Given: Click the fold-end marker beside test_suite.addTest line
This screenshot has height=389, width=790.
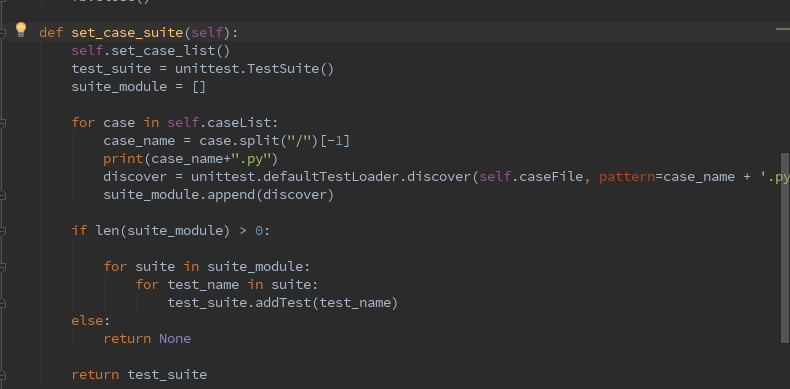Looking at the screenshot, I should 3,303.
